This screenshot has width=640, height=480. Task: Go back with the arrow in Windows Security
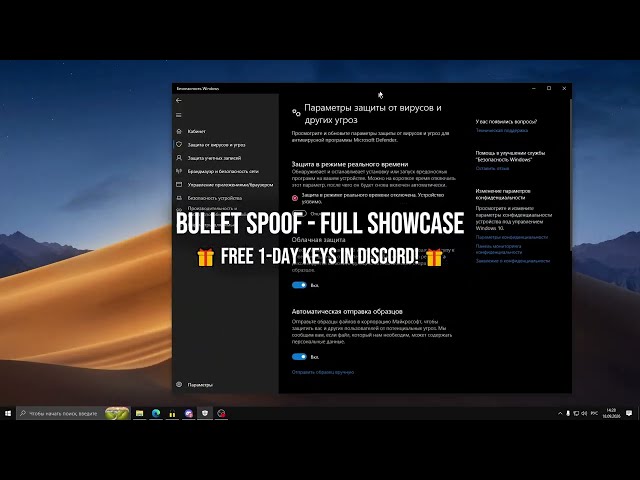point(179,100)
